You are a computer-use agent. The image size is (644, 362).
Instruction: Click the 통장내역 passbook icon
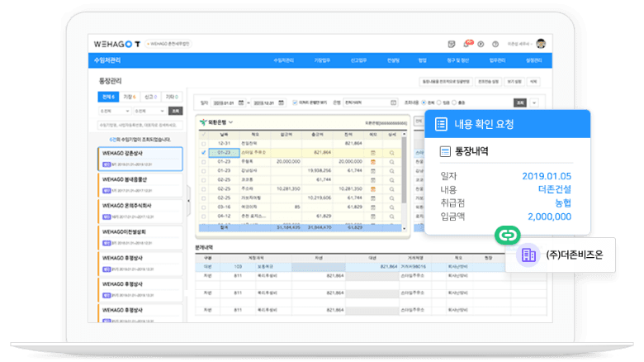pyautogui.click(x=445, y=151)
